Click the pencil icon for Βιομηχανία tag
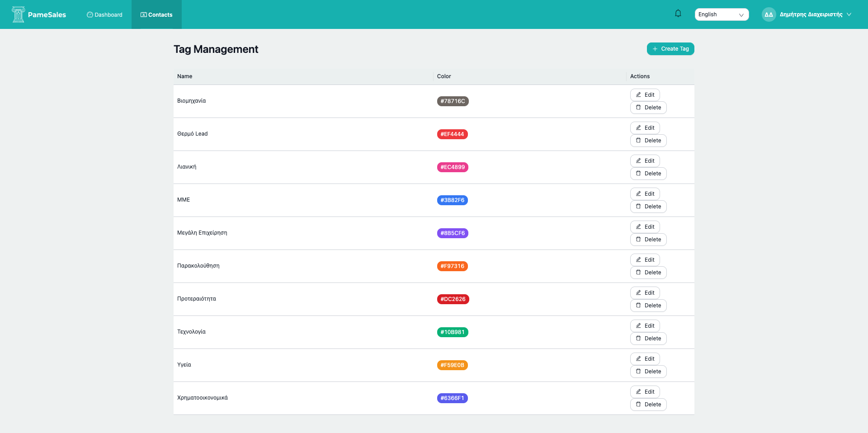Viewport: 868px width, 433px height. coord(638,95)
